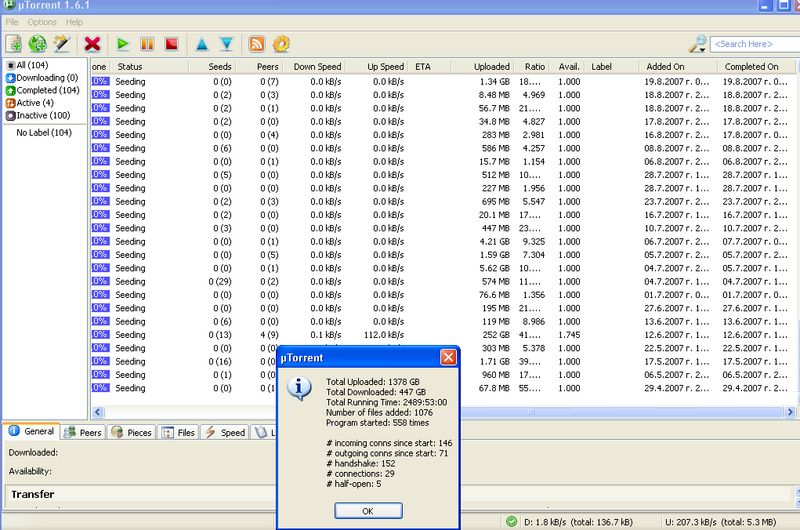Select the Completed (104) category
Image resolution: width=800 pixels, height=530 pixels.
43,90
